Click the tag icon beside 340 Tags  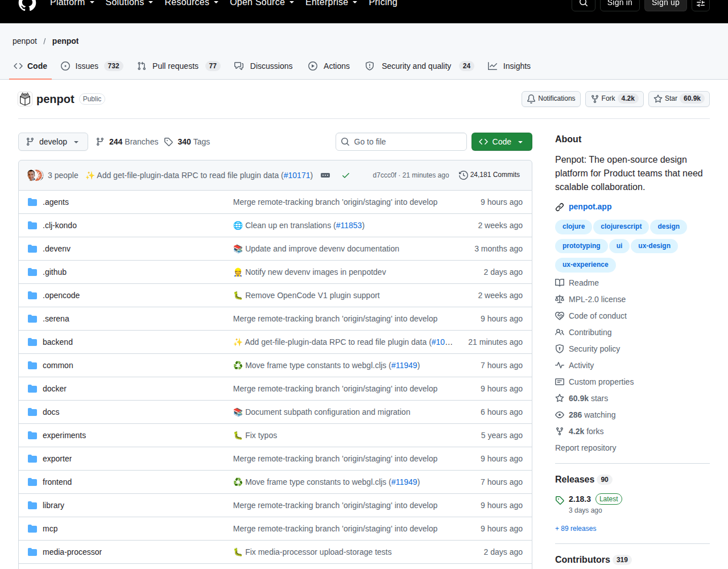click(168, 142)
